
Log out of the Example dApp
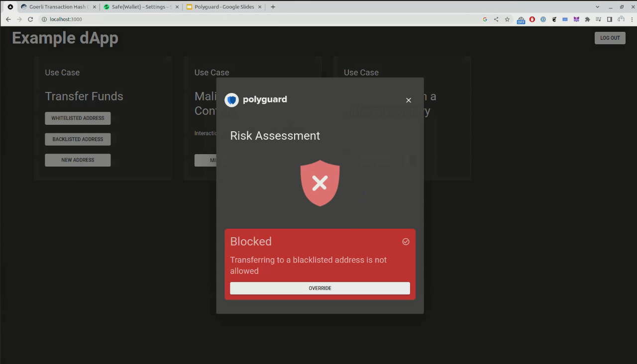(610, 38)
